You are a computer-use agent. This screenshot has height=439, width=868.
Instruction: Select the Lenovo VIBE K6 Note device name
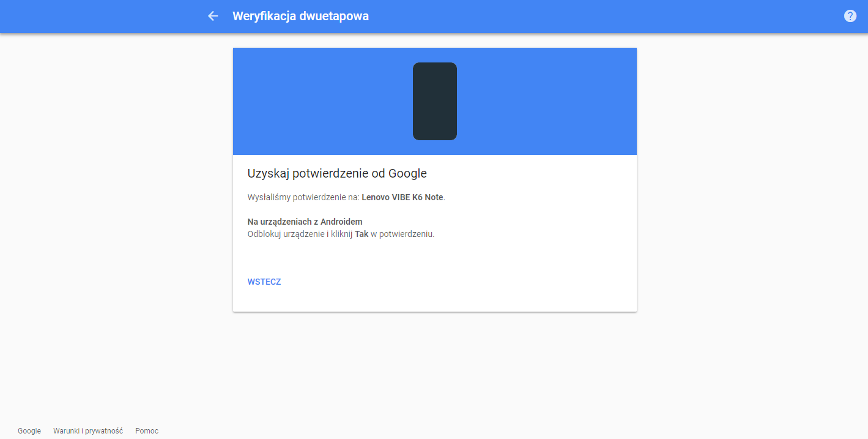pos(403,197)
